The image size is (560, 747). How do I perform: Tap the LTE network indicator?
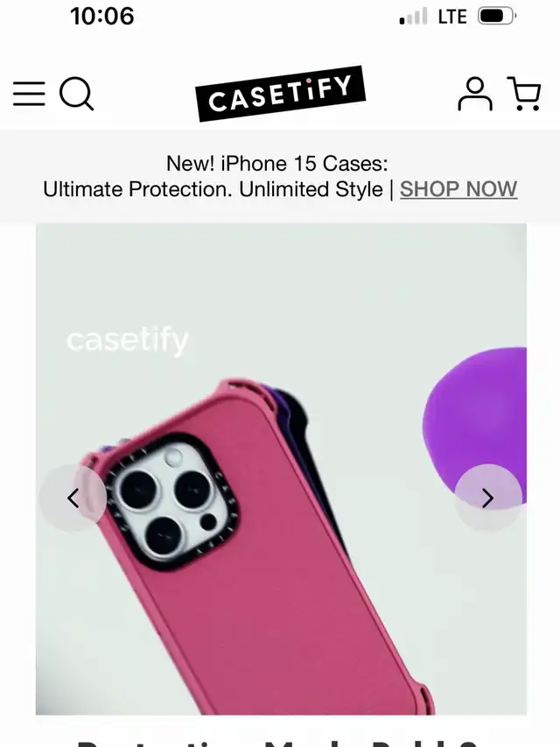pyautogui.click(x=451, y=17)
